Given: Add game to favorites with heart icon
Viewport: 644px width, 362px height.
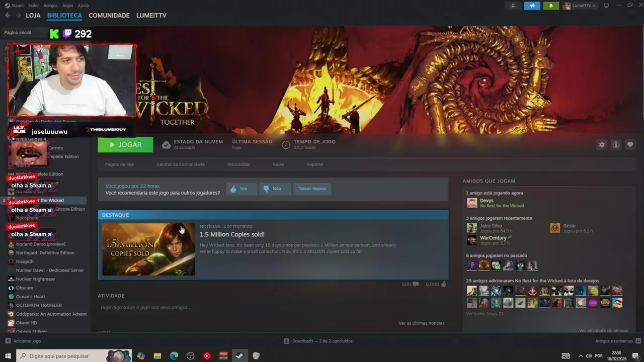Looking at the screenshot, I should [630, 145].
